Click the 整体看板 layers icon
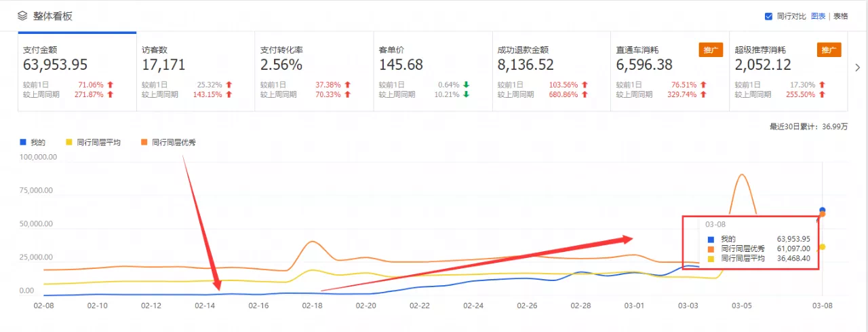 [22, 16]
